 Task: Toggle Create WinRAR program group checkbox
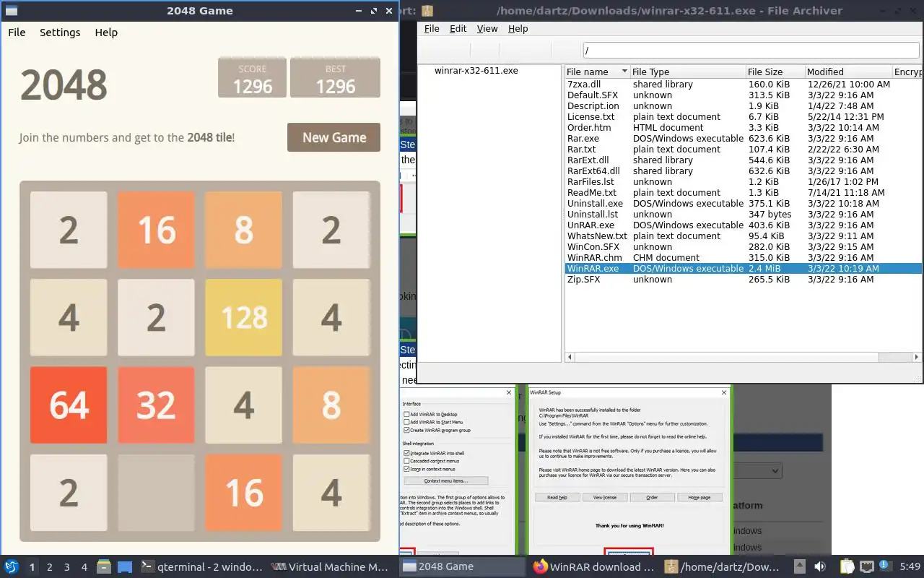(407, 430)
